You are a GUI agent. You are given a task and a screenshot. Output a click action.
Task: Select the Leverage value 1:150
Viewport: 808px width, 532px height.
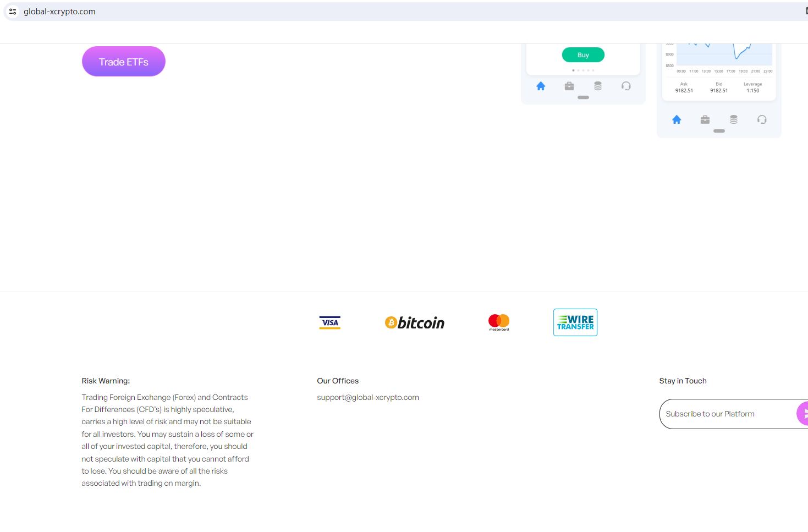click(x=753, y=91)
